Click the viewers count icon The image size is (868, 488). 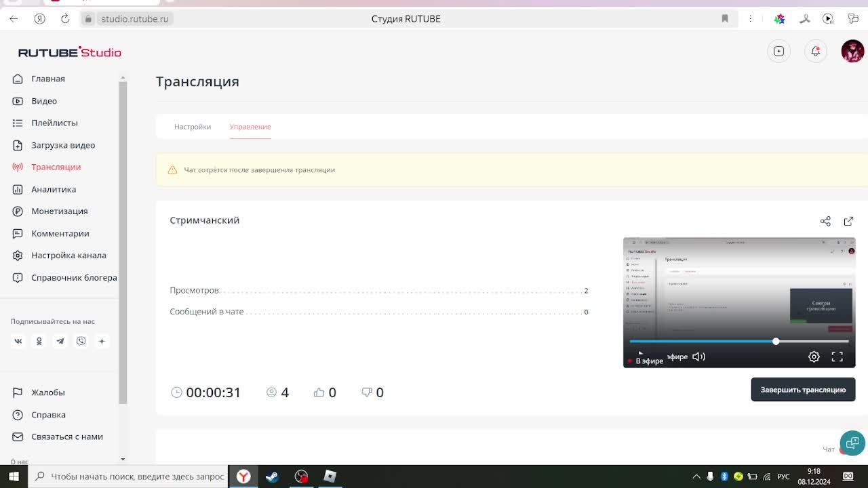[271, 392]
